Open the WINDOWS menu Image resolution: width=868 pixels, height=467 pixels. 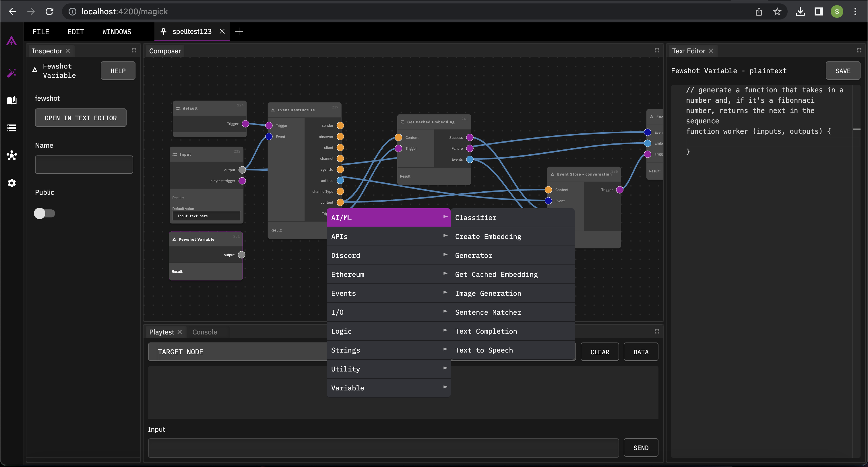click(117, 32)
